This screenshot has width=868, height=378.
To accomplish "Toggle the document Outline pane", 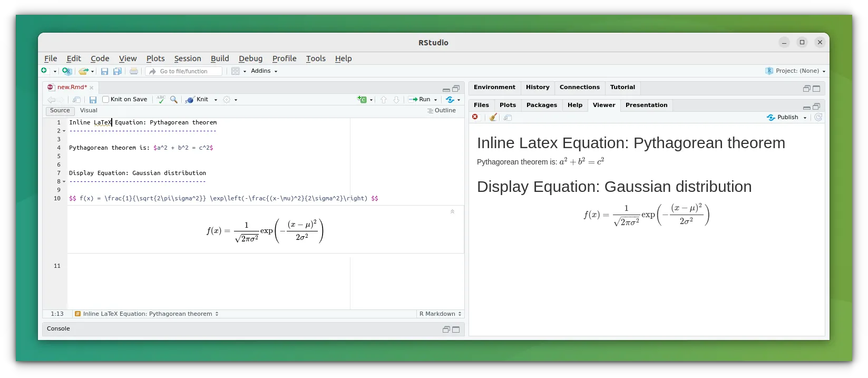I will tap(441, 111).
